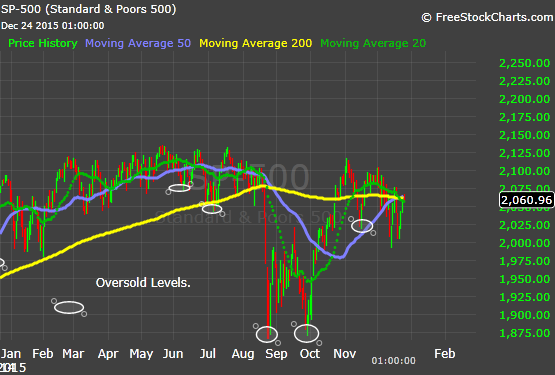Image resolution: width=555 pixels, height=375 pixels.
Task: Click the Jun month label on time axis
Action: pos(173,354)
